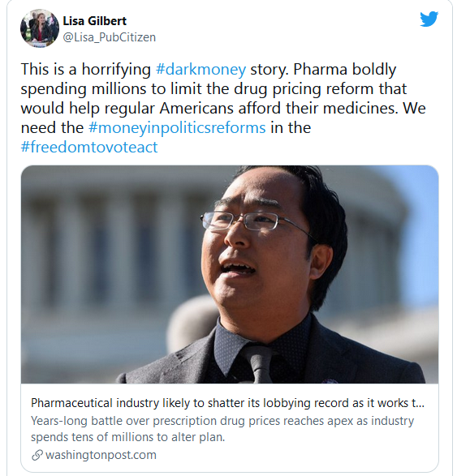The width and height of the screenshot is (470, 476).
Task: Visit the @Lisa_PubCitizen handle
Action: tap(109, 37)
